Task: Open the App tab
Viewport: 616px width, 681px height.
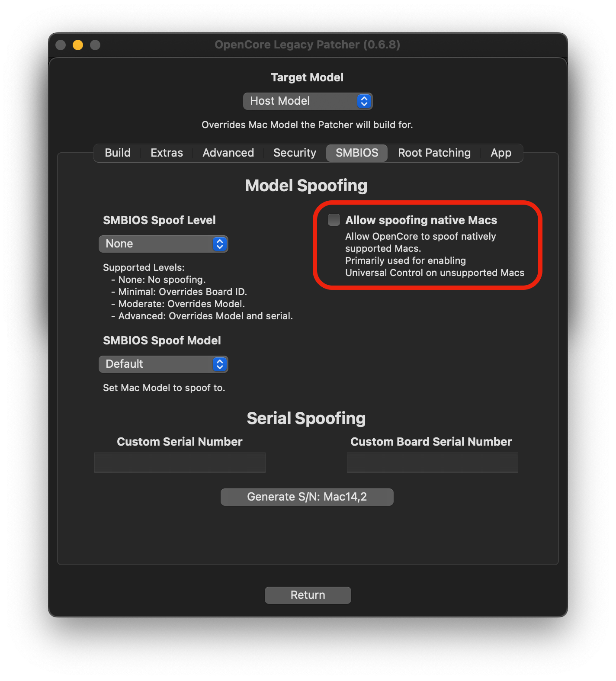Action: click(x=500, y=153)
